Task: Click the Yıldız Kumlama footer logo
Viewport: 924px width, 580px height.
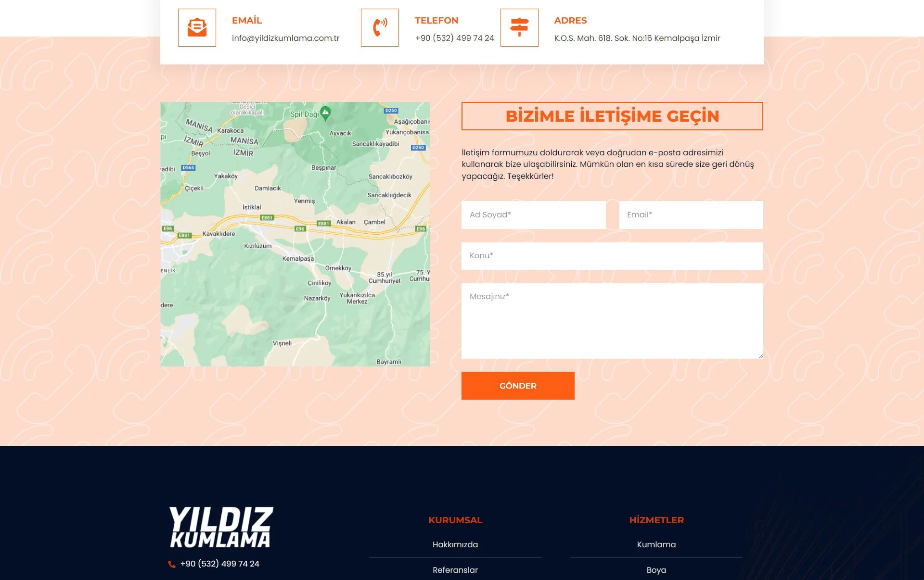Action: coord(221,527)
